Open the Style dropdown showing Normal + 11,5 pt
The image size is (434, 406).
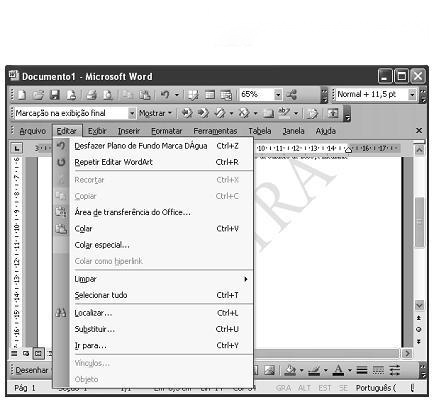412,95
